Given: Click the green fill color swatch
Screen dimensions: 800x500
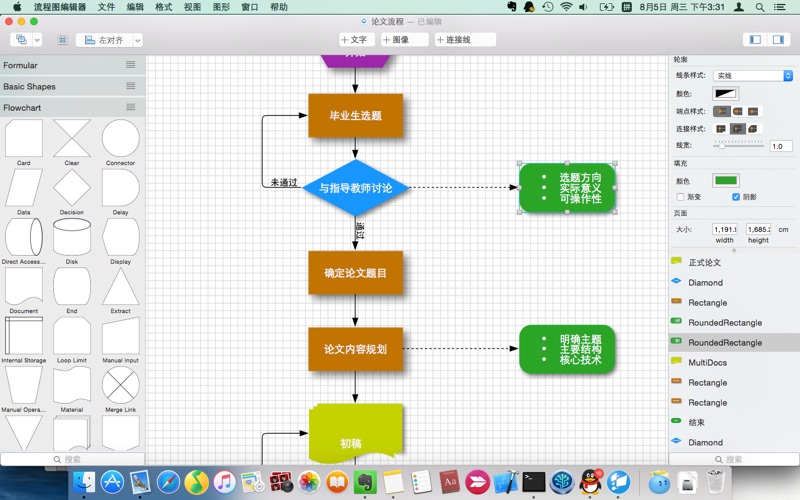Looking at the screenshot, I should click(x=725, y=180).
